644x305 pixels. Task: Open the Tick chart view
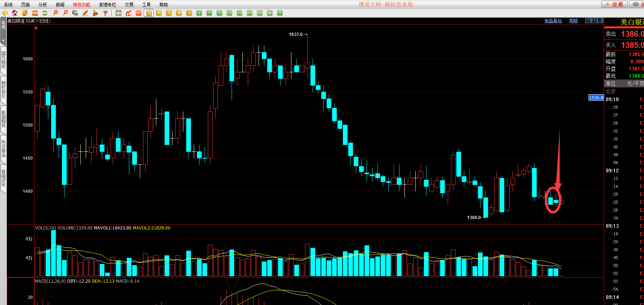139,13
